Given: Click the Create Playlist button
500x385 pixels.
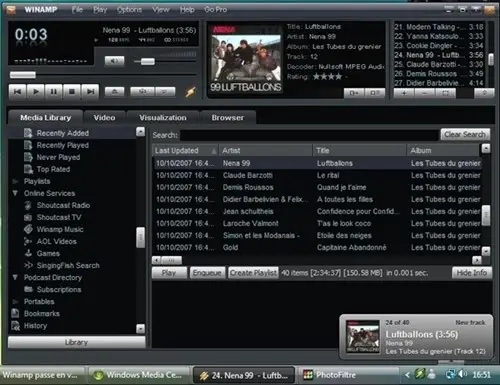Looking at the screenshot, I should pyautogui.click(x=253, y=273).
